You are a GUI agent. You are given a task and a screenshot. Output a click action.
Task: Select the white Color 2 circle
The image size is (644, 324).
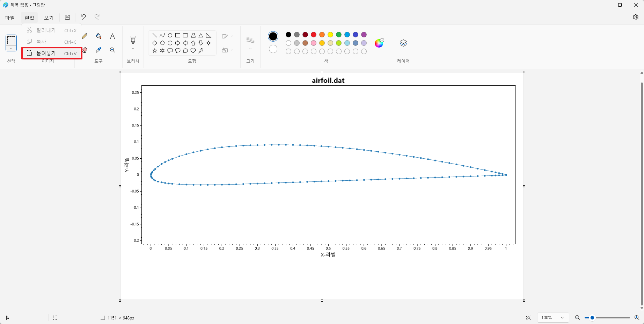tap(273, 49)
